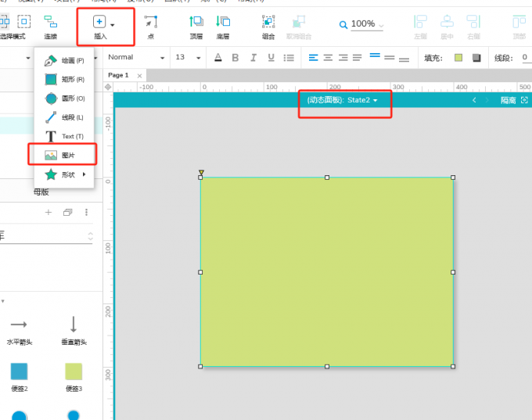Set vertical text alignment to middle

click(x=390, y=58)
